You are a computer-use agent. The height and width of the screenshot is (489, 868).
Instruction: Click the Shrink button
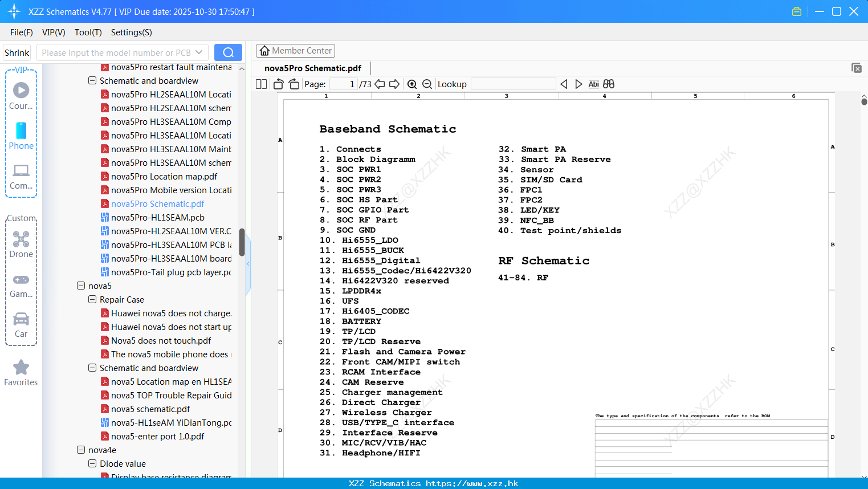coord(17,52)
